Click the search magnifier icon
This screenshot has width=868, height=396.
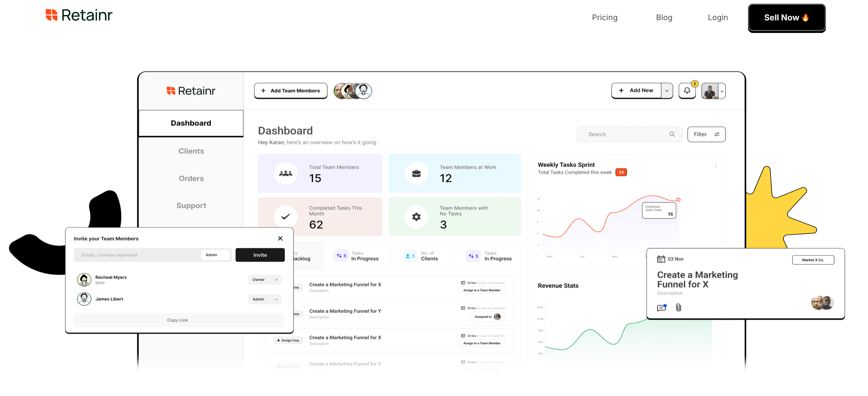coord(672,134)
